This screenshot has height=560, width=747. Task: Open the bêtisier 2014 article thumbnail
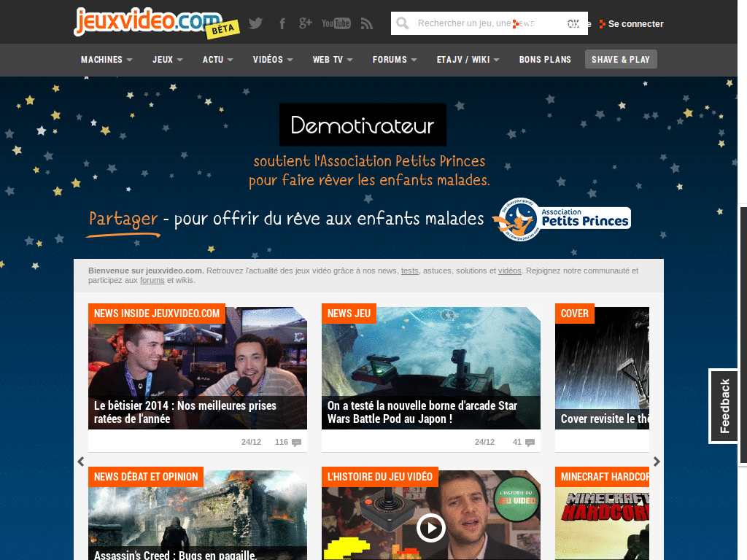tap(197, 368)
